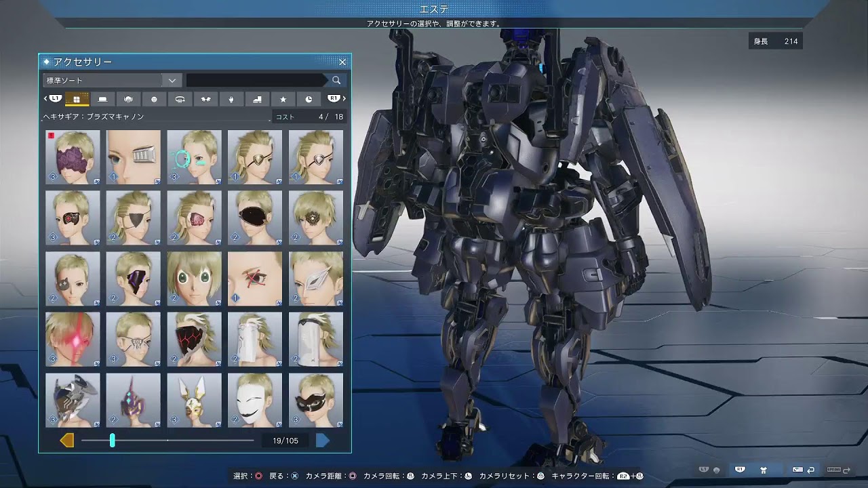Switch to the boot-shaped category tab
This screenshot has width=868, height=488.
point(257,99)
